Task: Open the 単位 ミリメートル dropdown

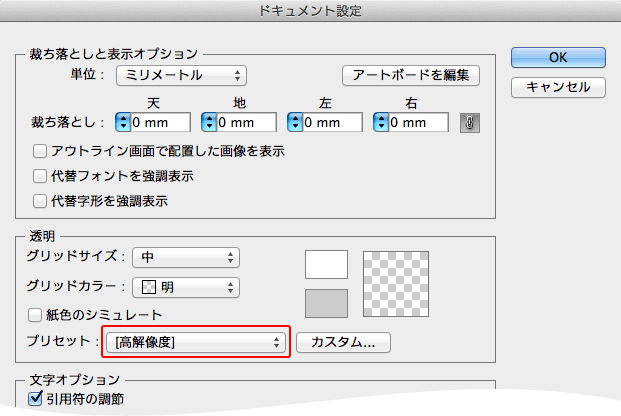Action: click(181, 75)
